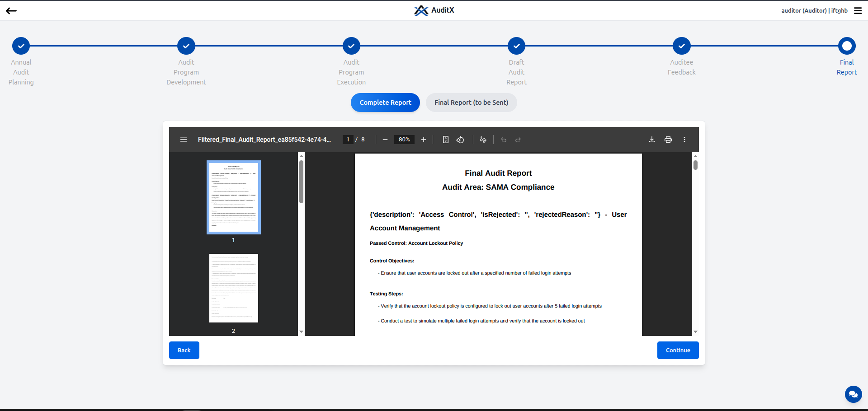Click the back arrow icon in header
This screenshot has width=868, height=411.
(11, 11)
